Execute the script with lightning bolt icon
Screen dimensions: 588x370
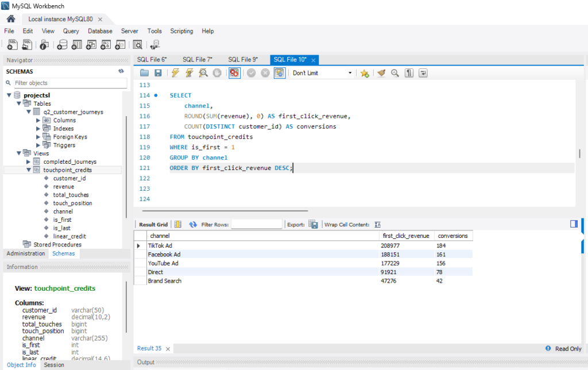pyautogui.click(x=175, y=73)
